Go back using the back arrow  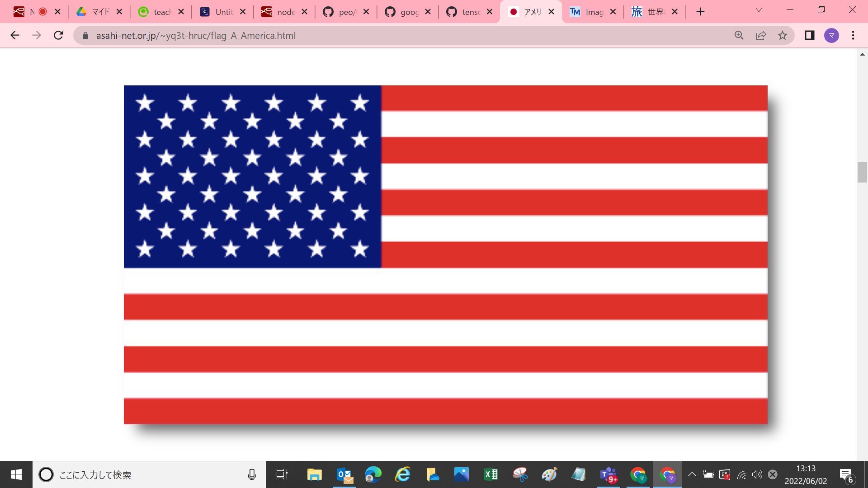(15, 35)
